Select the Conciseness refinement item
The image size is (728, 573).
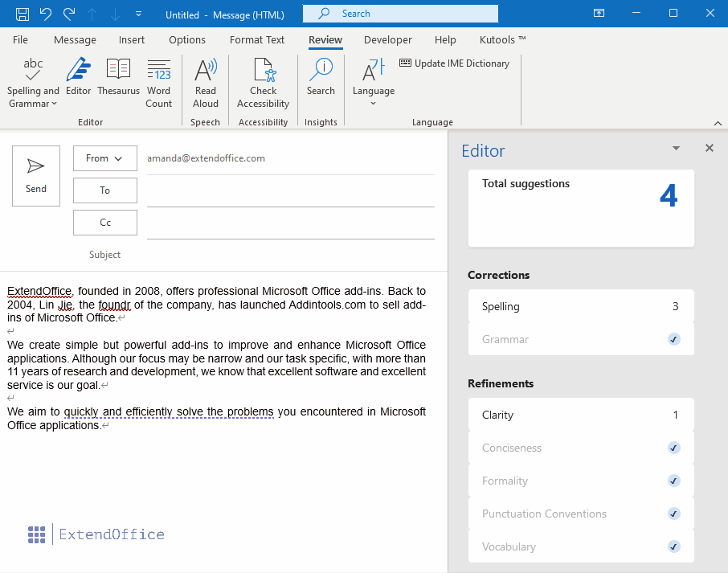pyautogui.click(x=581, y=448)
